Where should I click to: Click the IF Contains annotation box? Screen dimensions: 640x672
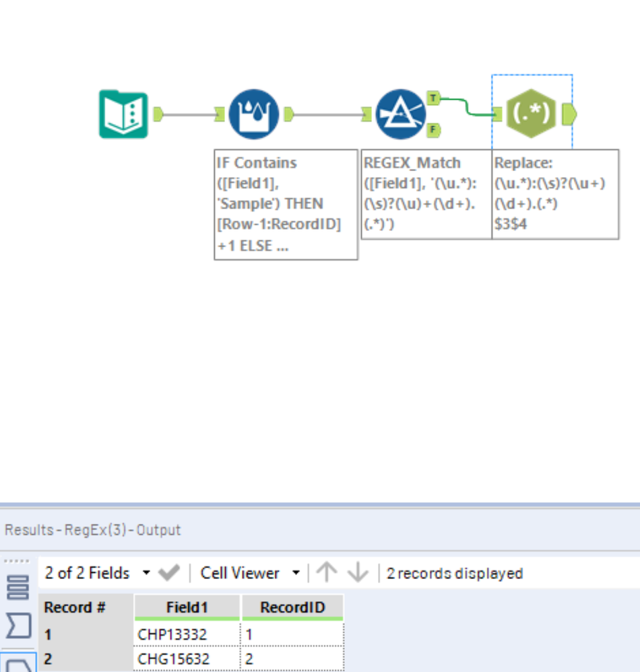pyautogui.click(x=286, y=205)
